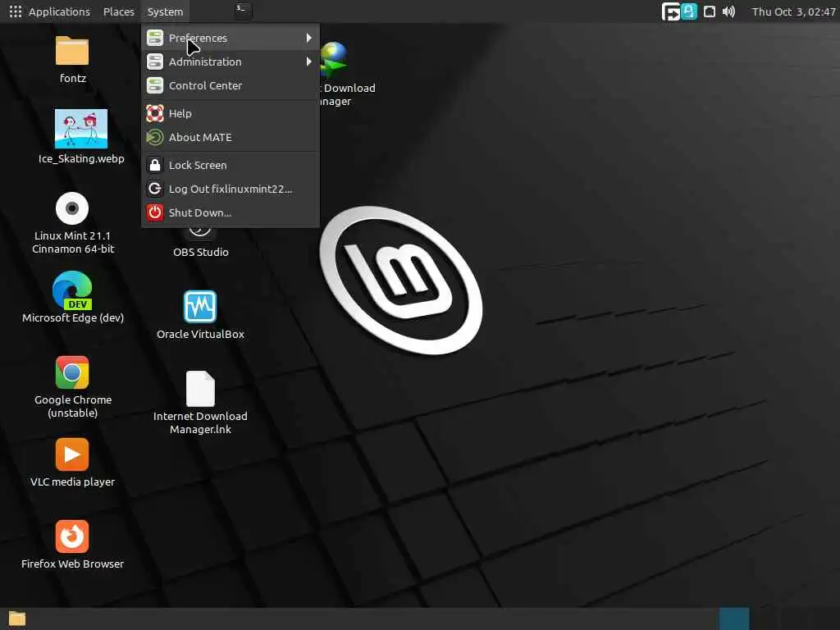Click the OBS Studio label on desktop
This screenshot has width=840, height=630.
(x=201, y=252)
